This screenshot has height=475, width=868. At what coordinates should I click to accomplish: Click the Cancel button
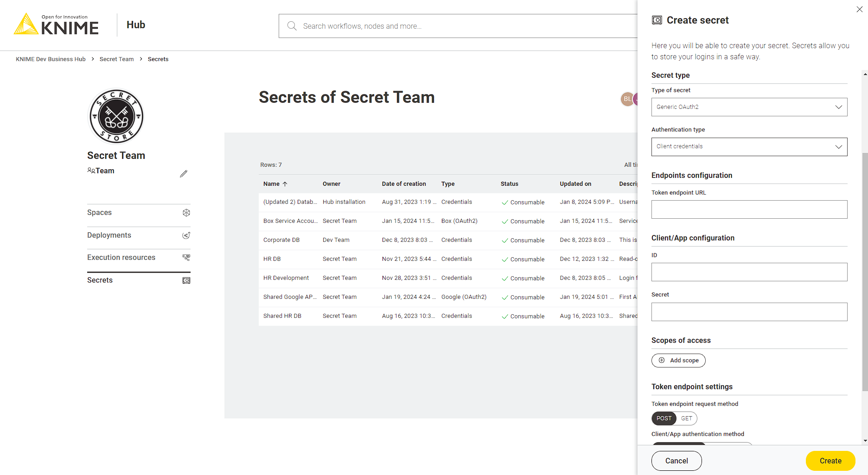click(677, 461)
